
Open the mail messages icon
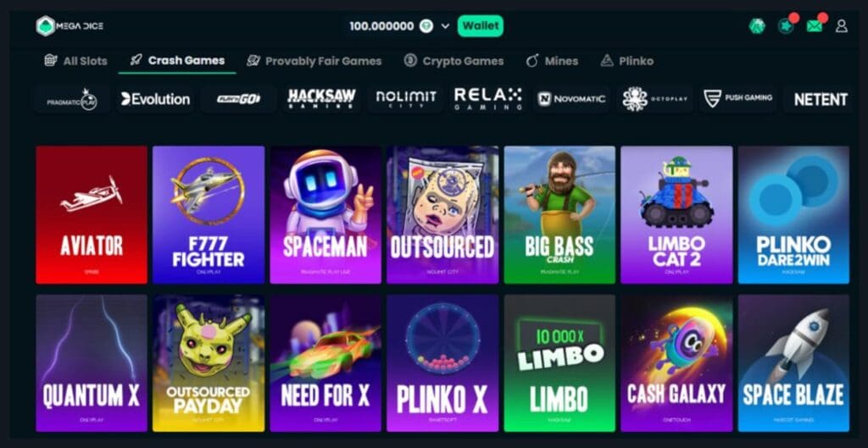pos(815,26)
